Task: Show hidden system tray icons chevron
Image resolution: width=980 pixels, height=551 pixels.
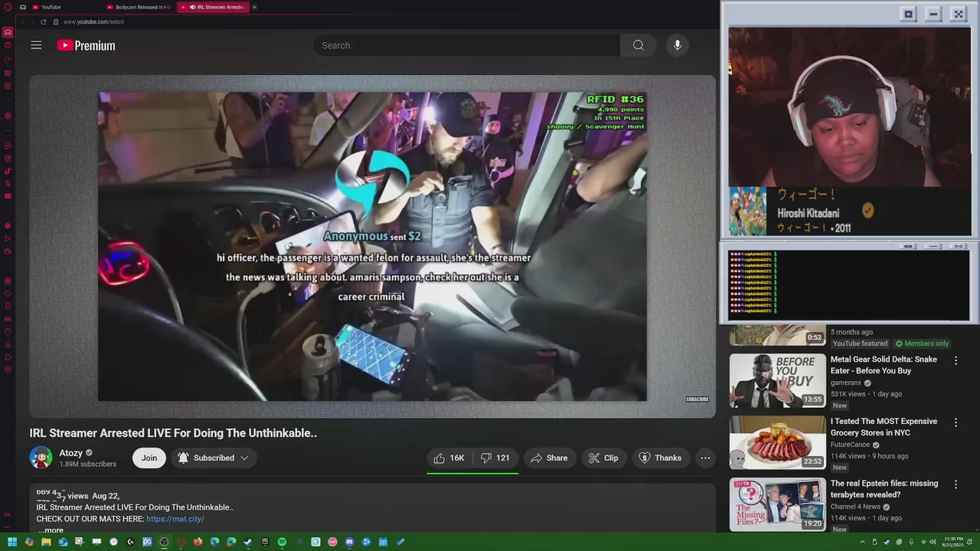Action: click(x=862, y=542)
